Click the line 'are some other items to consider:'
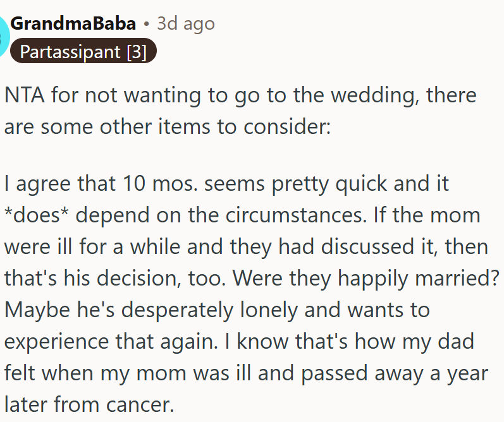Screen dimensions: 504x422 point(168,126)
